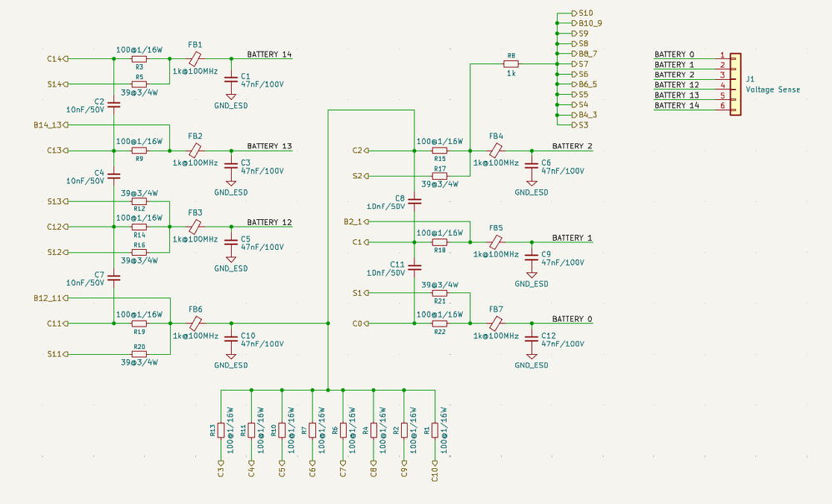The height and width of the screenshot is (504, 832).
Task: Select ferrite bead FB5 symbol
Action: click(495, 242)
